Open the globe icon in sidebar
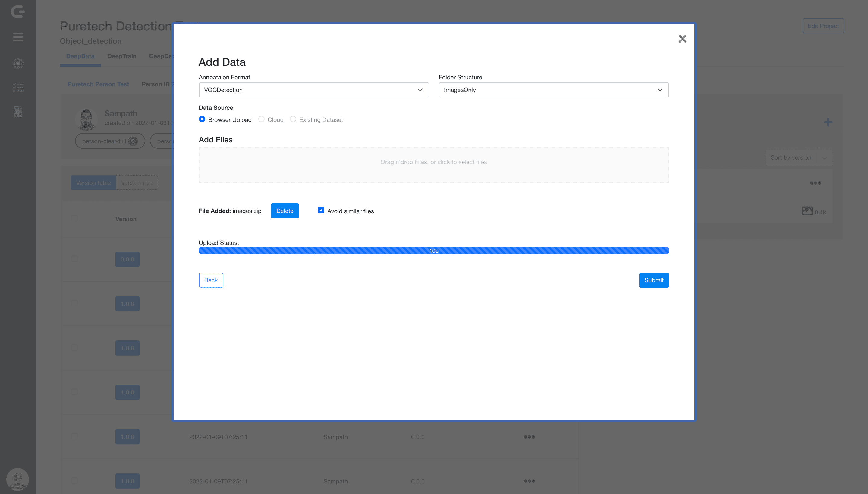The height and width of the screenshot is (494, 868). coord(18,63)
